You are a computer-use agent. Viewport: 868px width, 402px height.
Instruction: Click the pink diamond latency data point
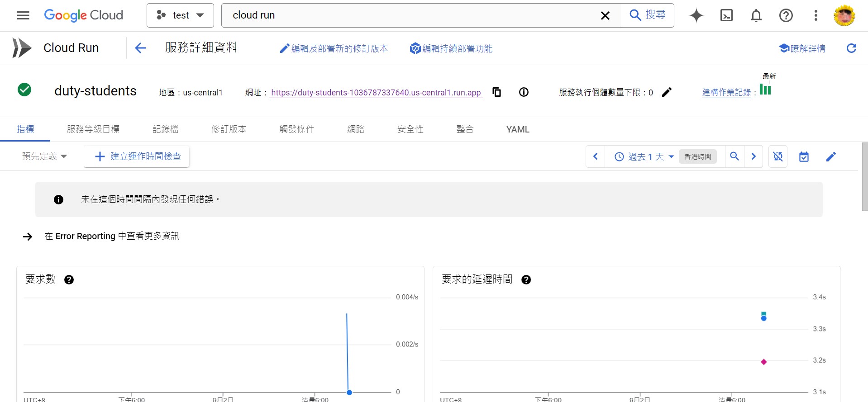click(764, 362)
